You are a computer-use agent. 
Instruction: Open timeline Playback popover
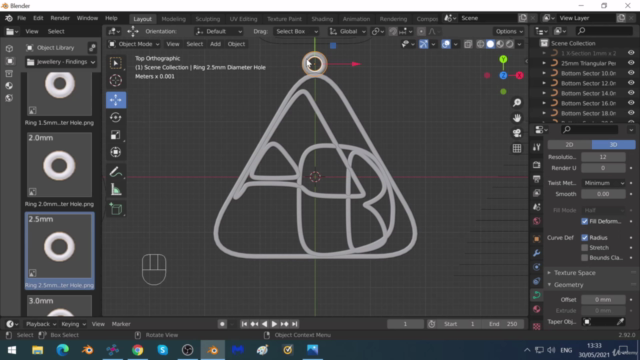[x=40, y=324]
